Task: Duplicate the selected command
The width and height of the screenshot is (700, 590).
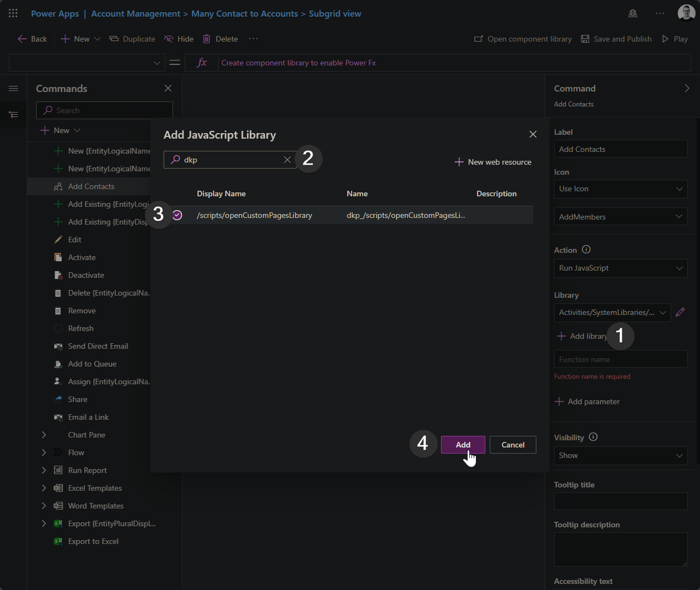Action: tap(132, 39)
